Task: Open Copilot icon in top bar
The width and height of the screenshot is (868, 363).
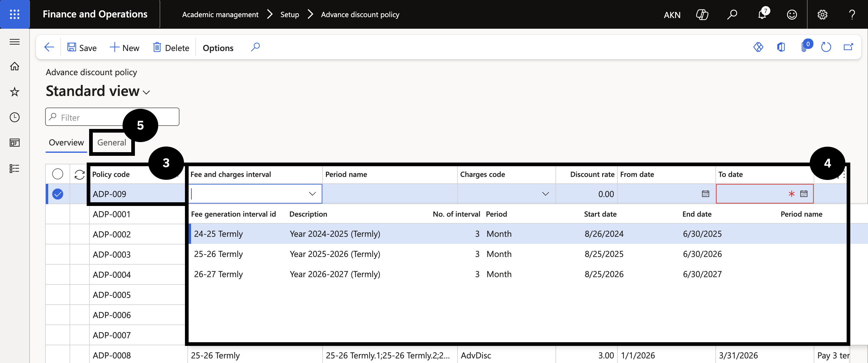Action: [x=702, y=14]
